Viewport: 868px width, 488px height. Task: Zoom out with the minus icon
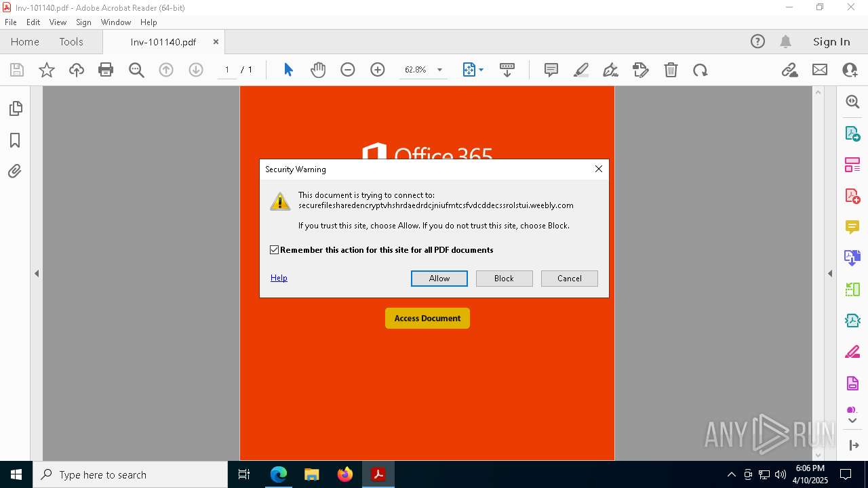(x=348, y=70)
